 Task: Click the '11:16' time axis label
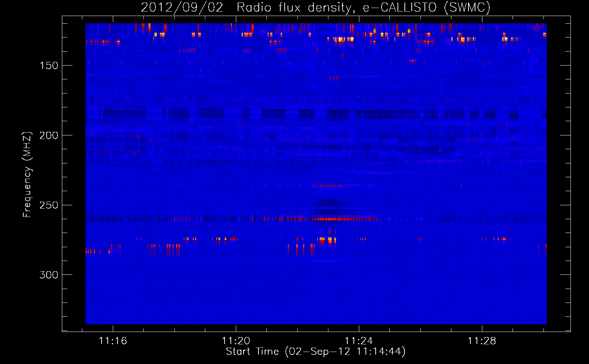click(113, 341)
